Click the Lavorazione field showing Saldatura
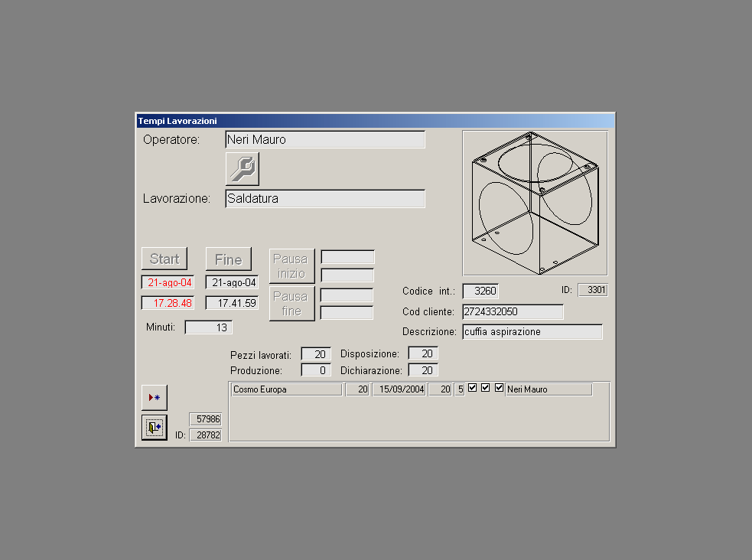752x560 pixels. [325, 198]
